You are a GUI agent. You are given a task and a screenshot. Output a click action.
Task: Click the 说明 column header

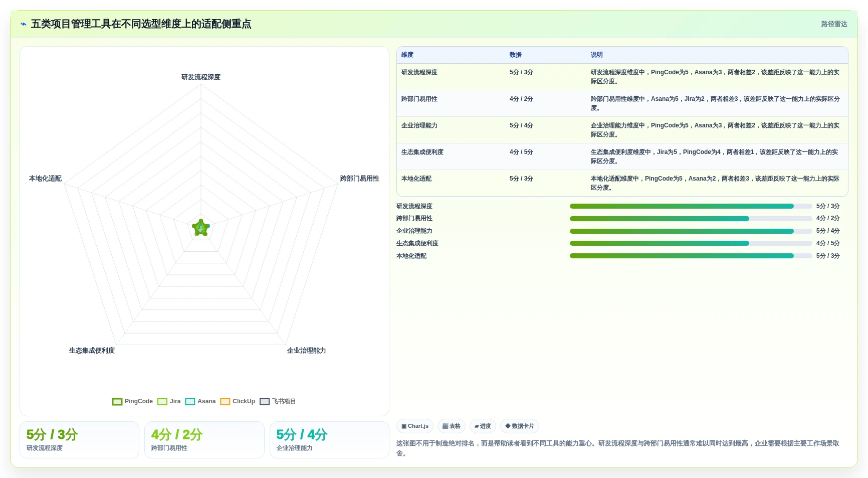(x=596, y=55)
